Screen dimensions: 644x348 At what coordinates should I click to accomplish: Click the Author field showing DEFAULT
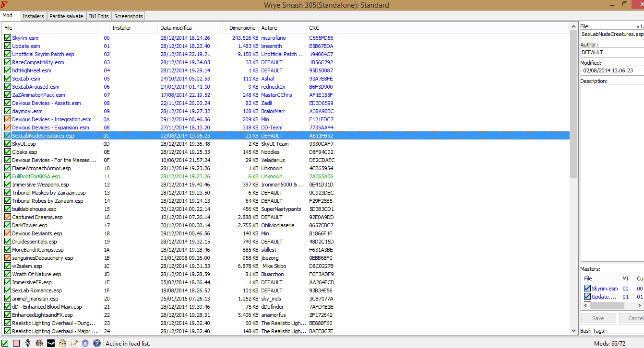(x=612, y=52)
